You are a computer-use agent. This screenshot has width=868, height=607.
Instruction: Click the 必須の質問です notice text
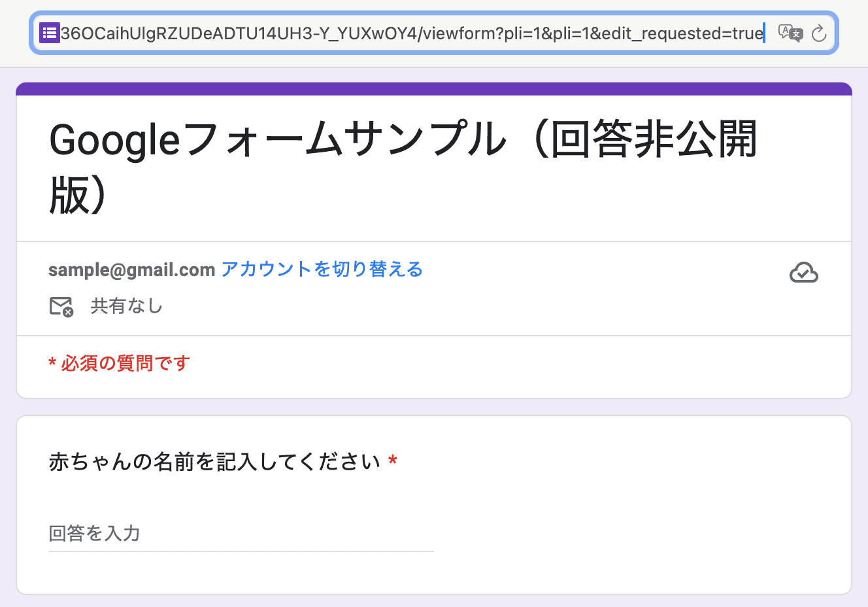(x=120, y=363)
